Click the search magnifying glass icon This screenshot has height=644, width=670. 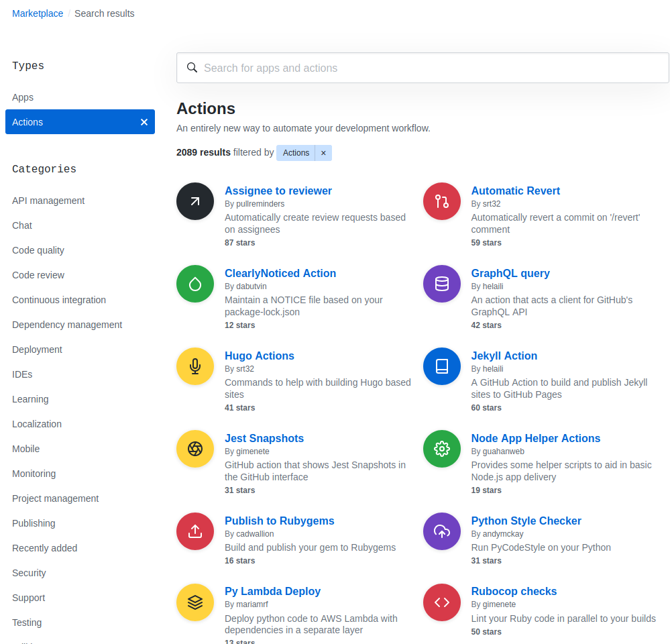pos(192,68)
